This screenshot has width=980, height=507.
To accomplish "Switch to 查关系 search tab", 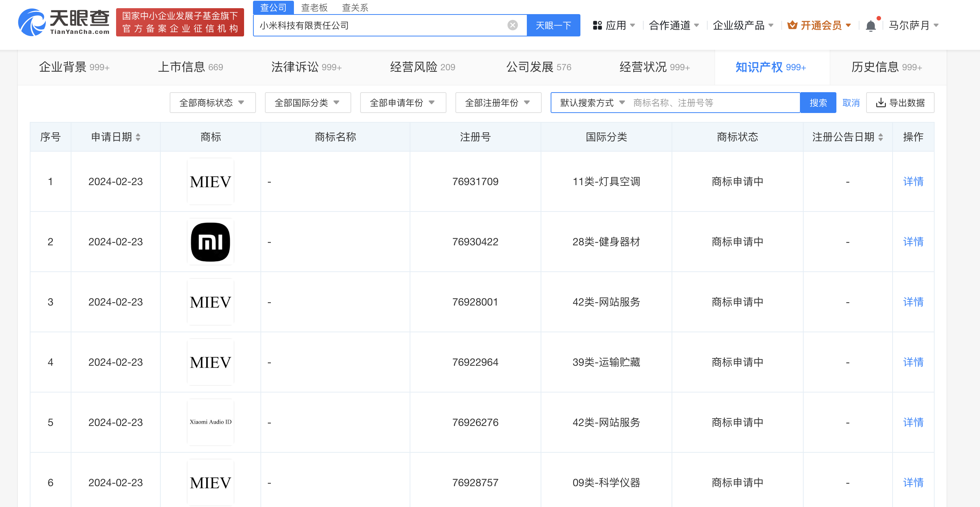I will pyautogui.click(x=355, y=7).
